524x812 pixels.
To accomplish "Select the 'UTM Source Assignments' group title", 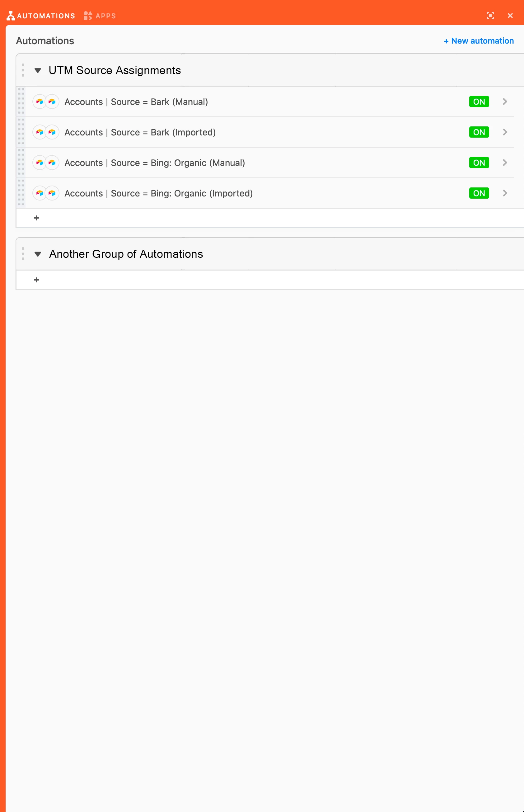I will point(115,70).
